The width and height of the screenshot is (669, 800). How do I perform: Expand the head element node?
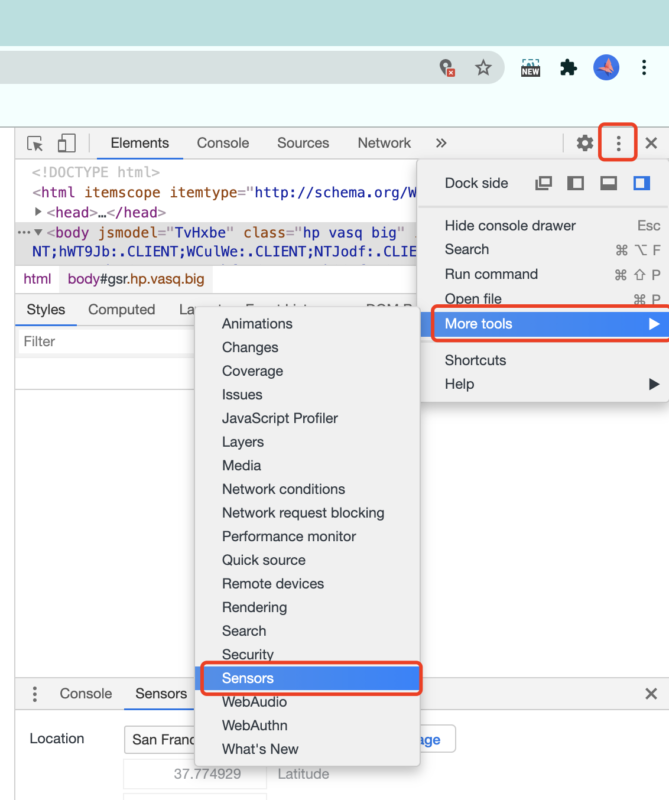(x=38, y=212)
